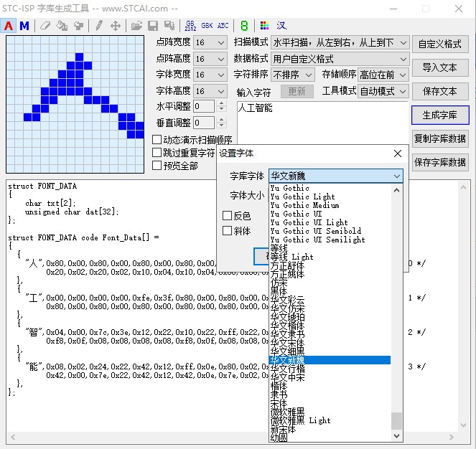Viewport: 476px width, 449px height.
Task: Choose Yu Gothic Light from font list
Action: [330, 197]
